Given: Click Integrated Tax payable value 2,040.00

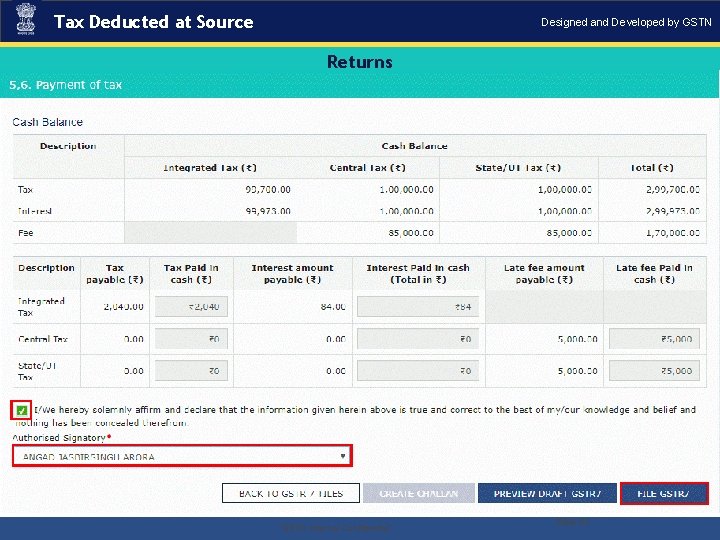Looking at the screenshot, I should [x=124, y=307].
